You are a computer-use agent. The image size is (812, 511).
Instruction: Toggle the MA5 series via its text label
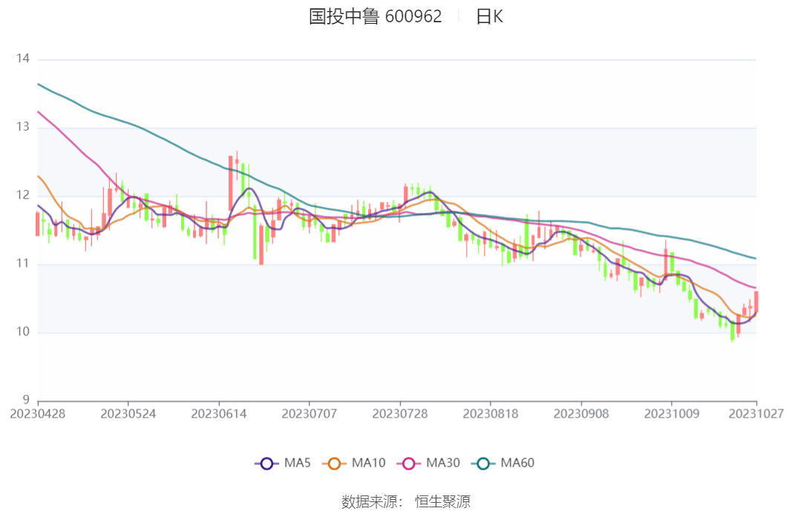tap(297, 464)
